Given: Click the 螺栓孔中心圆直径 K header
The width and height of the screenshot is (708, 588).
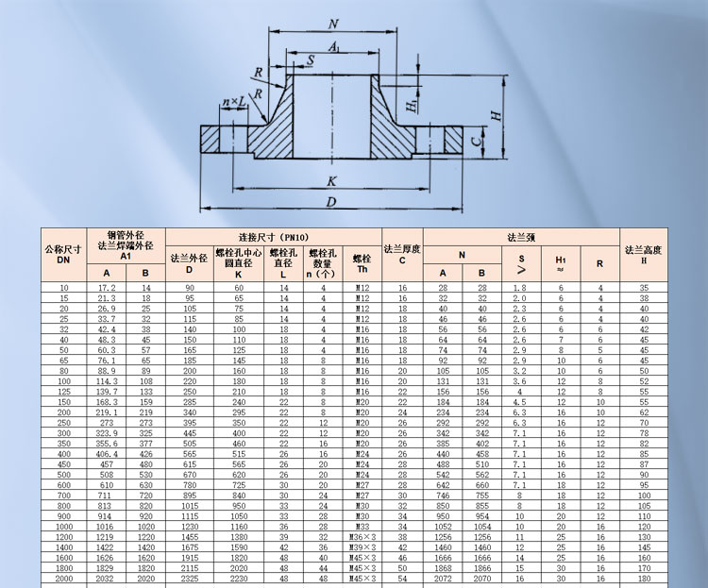Looking at the screenshot, I should click(238, 262).
